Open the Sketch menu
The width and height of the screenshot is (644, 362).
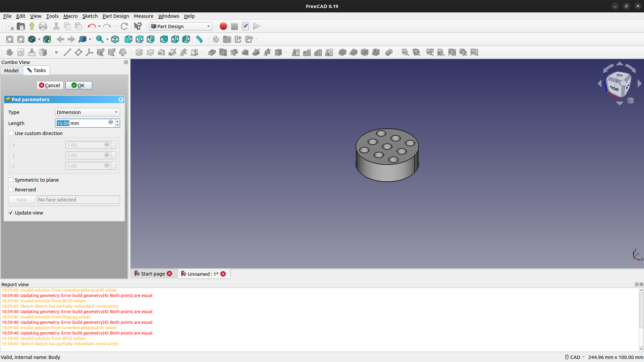(x=90, y=16)
